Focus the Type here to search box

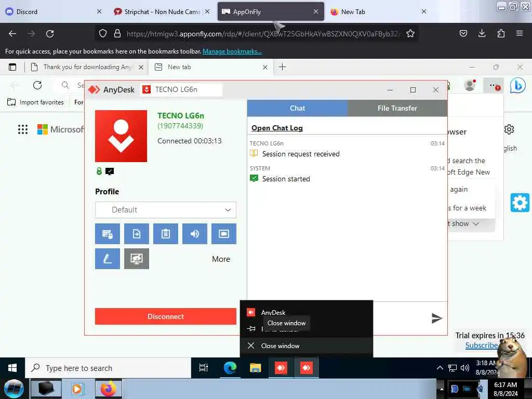pyautogui.click(x=108, y=368)
